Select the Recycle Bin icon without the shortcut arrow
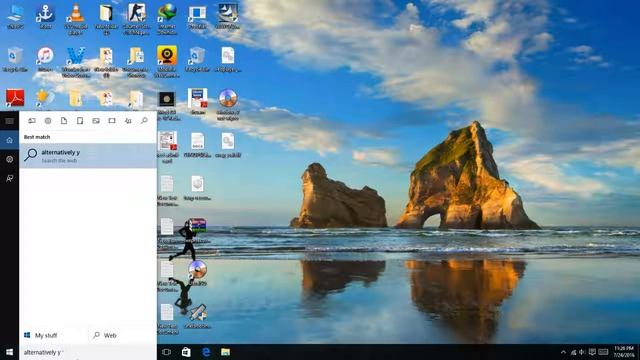 click(x=15, y=59)
